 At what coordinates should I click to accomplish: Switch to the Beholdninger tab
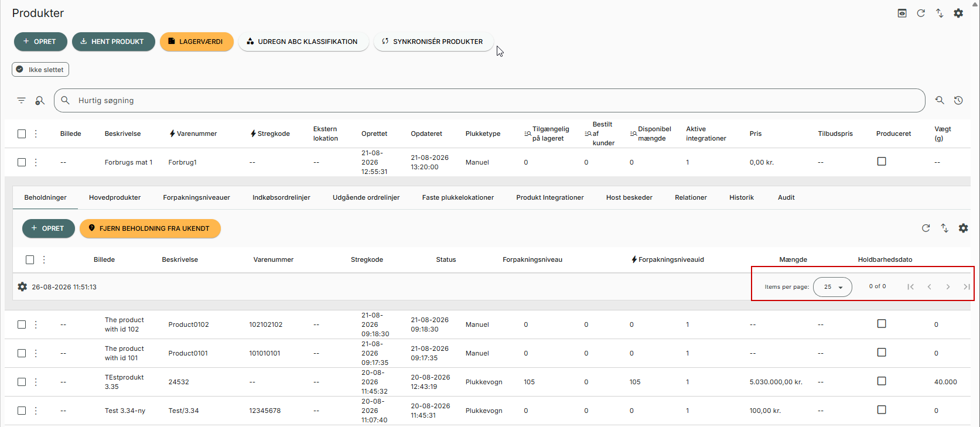[46, 197]
